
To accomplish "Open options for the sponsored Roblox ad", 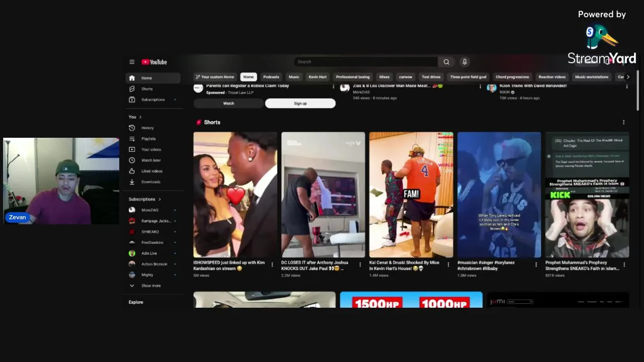I will (333, 86).
